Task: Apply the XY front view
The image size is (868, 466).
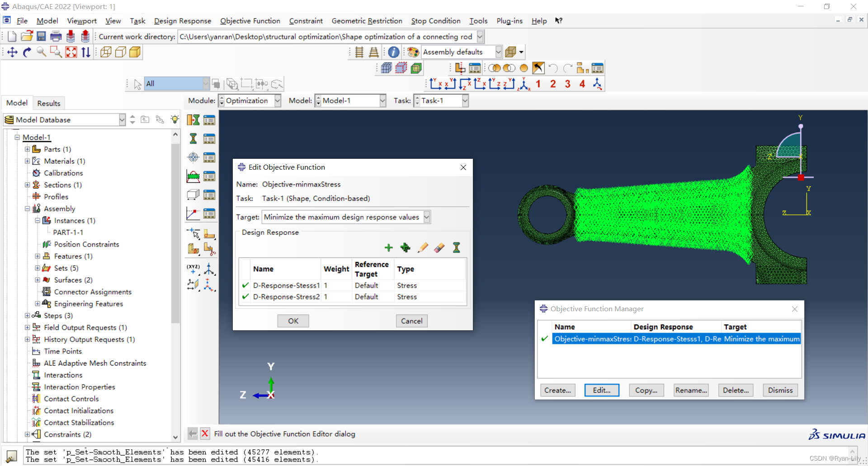Action: pyautogui.click(x=436, y=84)
